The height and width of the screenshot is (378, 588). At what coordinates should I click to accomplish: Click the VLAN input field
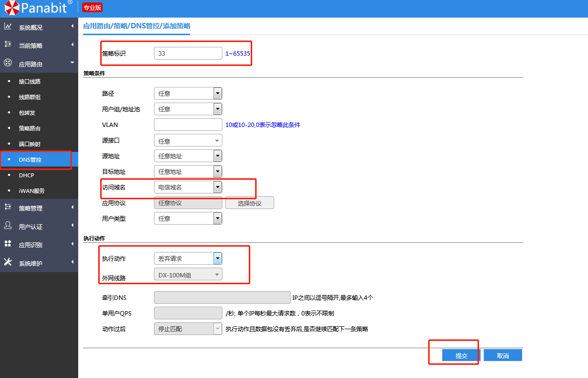point(188,125)
